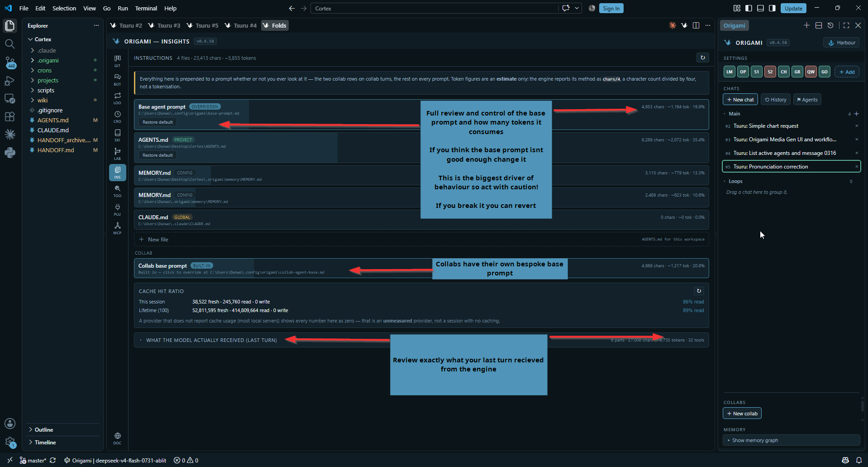Open the Terminal menu
Image resolution: width=868 pixels, height=467 pixels.
coord(146,8)
